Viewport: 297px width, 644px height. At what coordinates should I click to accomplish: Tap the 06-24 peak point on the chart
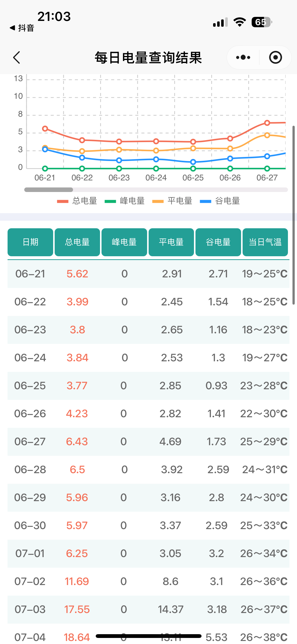coord(156,169)
